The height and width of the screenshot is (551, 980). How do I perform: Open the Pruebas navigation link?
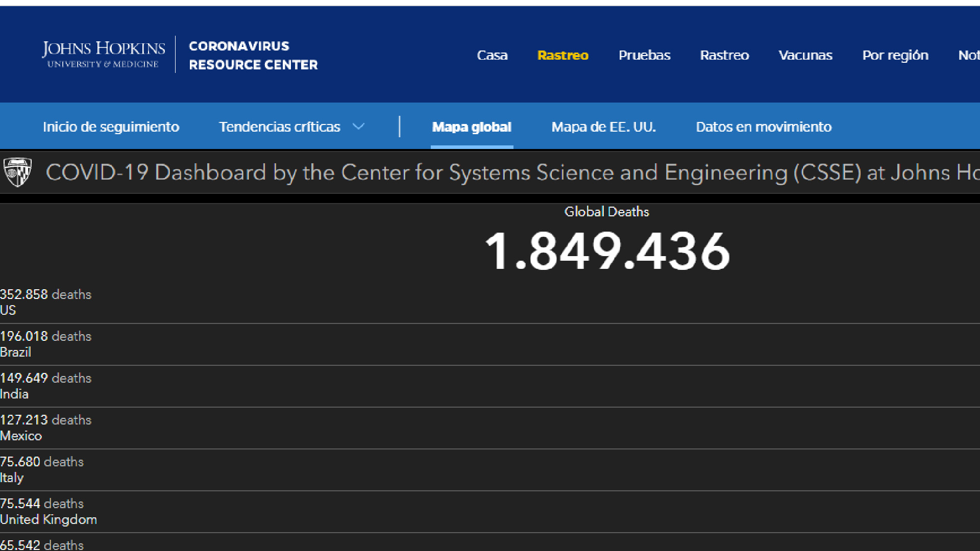[x=644, y=55]
